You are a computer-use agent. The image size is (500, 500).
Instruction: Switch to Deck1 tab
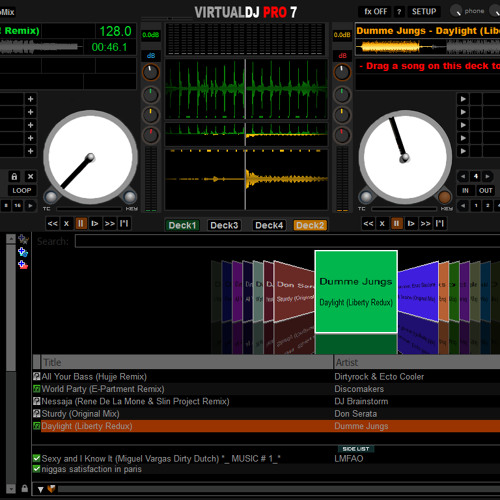point(182,225)
